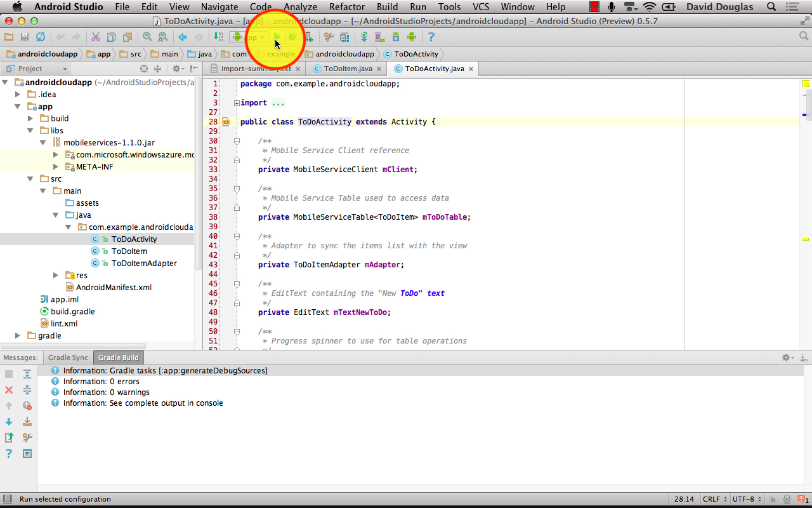The width and height of the screenshot is (812, 508).
Task: Toggle autoscroll to source icon in Messages
Action: click(x=27, y=422)
